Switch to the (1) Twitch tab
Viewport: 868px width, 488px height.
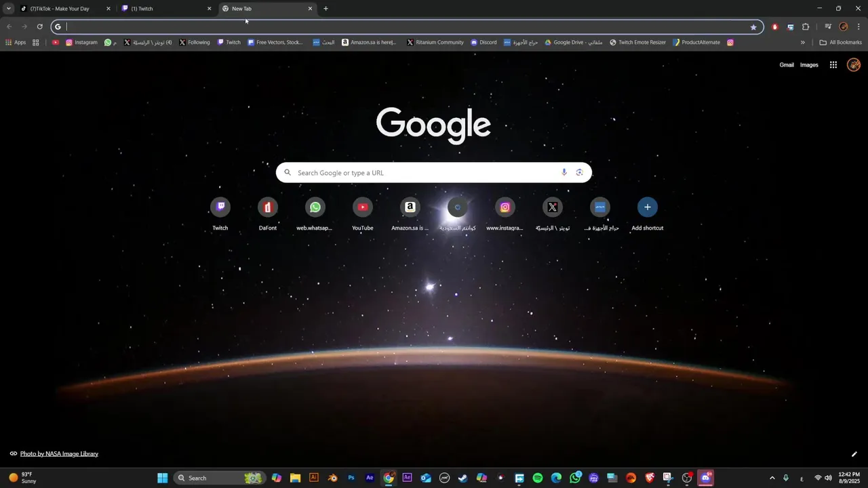click(x=166, y=9)
